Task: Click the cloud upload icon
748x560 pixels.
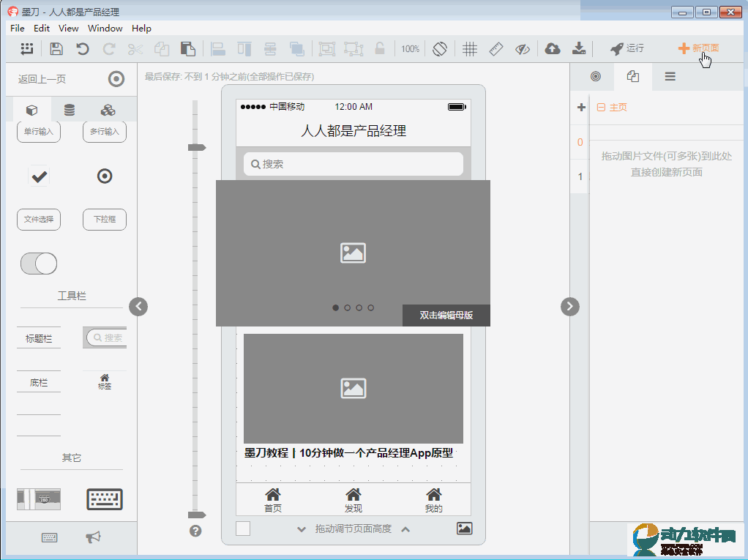Action: tap(553, 48)
